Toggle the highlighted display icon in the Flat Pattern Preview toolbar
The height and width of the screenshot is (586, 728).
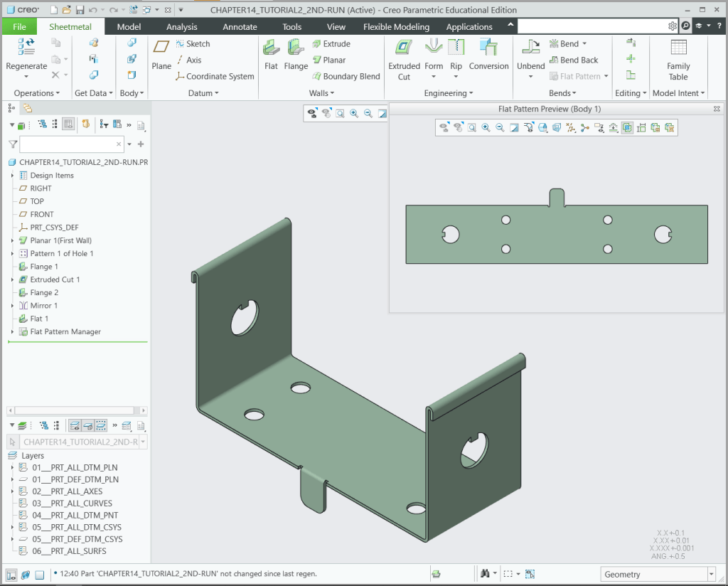(x=627, y=128)
